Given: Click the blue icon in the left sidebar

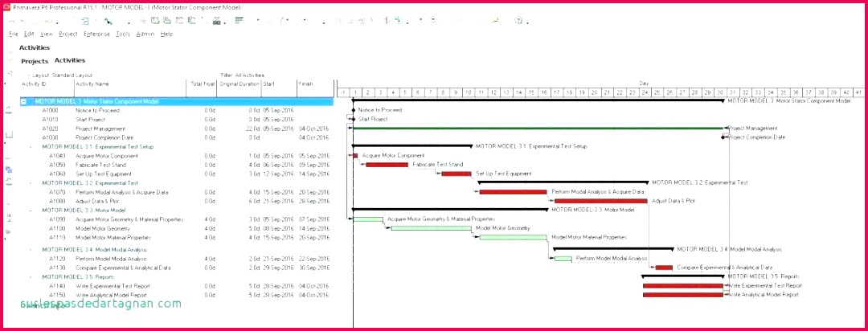Looking at the screenshot, I should (x=9, y=170).
